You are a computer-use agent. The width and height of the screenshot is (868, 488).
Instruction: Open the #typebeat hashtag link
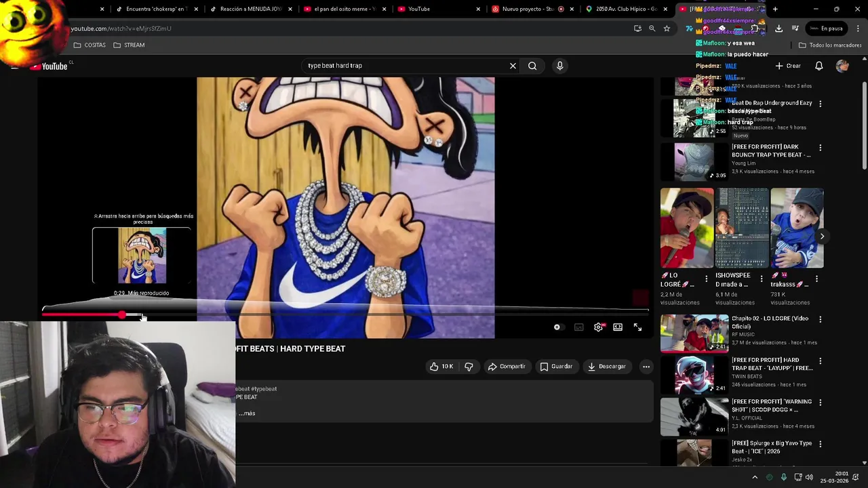click(265, 389)
